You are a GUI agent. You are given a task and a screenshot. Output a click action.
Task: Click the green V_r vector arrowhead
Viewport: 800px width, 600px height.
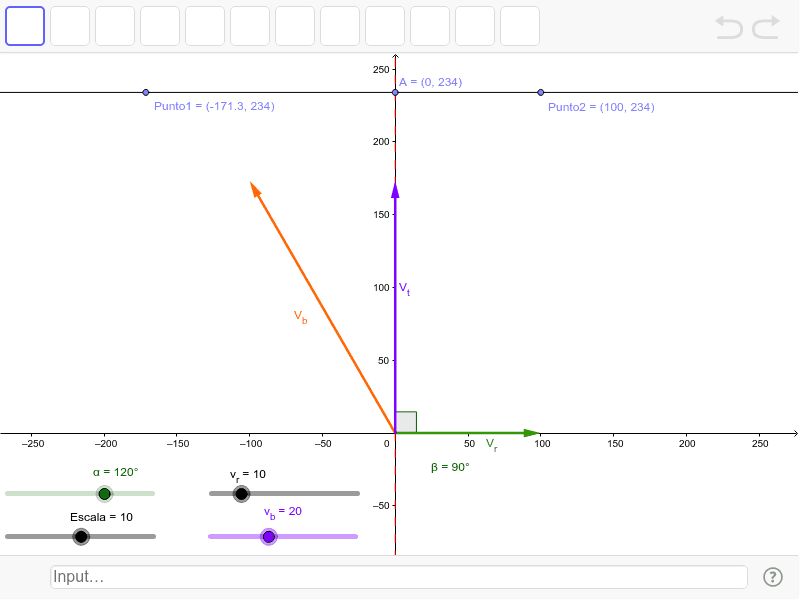pos(532,433)
